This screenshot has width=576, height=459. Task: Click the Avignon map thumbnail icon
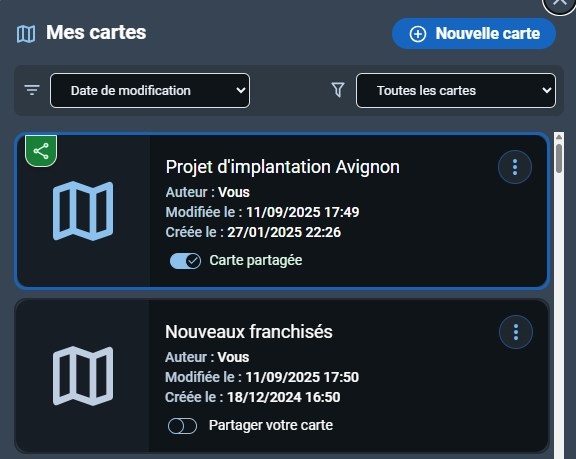[83, 211]
